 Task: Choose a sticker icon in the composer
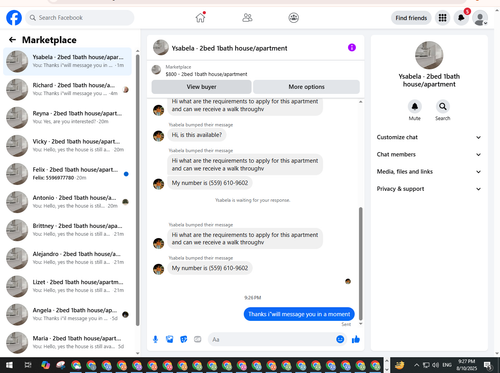[184, 339]
